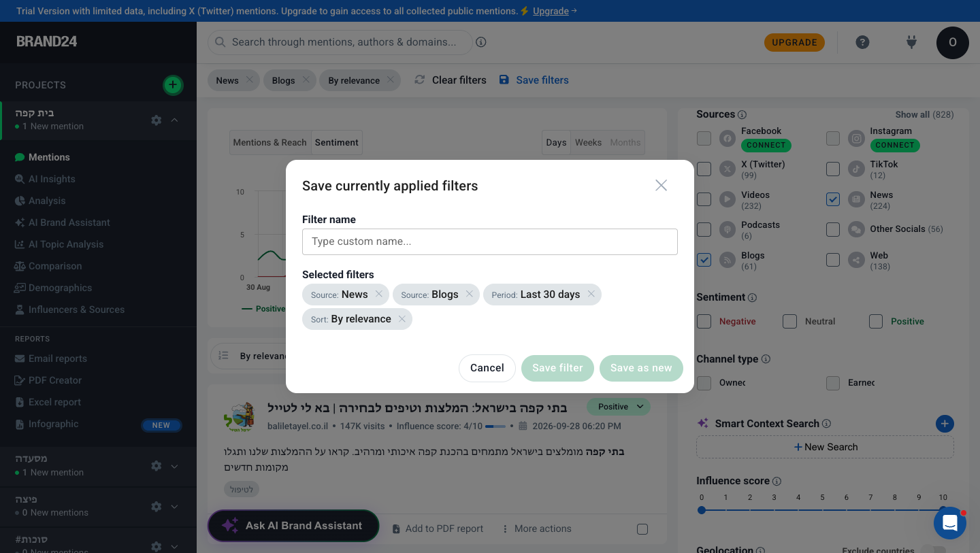
Task: Expand the מסעדה project chevron
Action: click(175, 466)
